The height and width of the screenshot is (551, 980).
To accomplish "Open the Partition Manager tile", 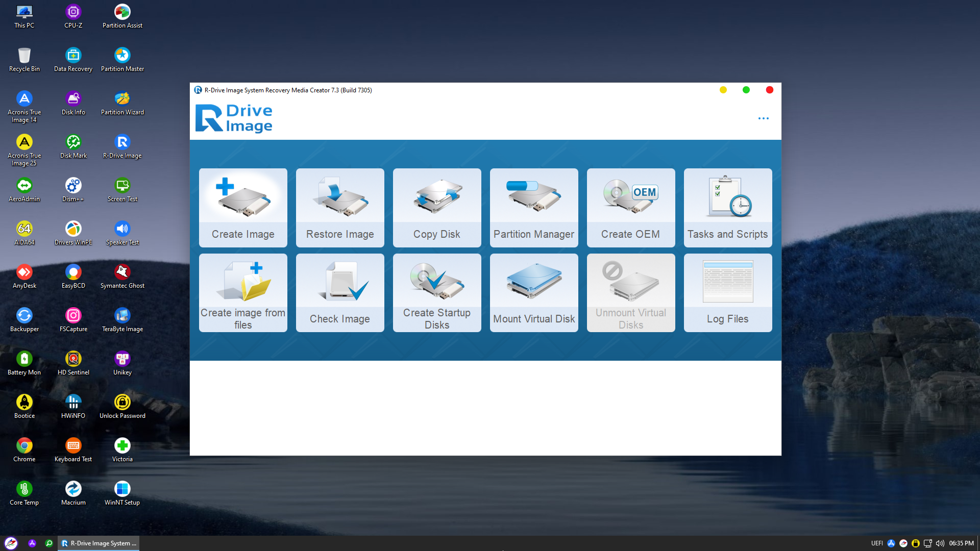I will click(x=534, y=208).
